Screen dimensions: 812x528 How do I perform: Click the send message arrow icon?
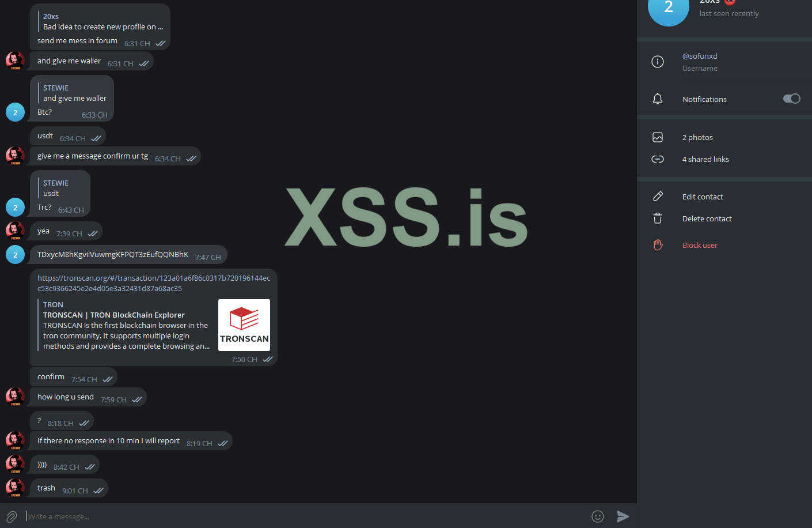click(x=623, y=516)
